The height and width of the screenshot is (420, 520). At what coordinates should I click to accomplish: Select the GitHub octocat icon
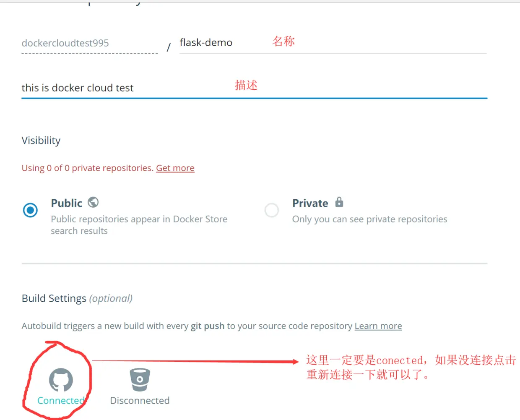pyautogui.click(x=61, y=380)
